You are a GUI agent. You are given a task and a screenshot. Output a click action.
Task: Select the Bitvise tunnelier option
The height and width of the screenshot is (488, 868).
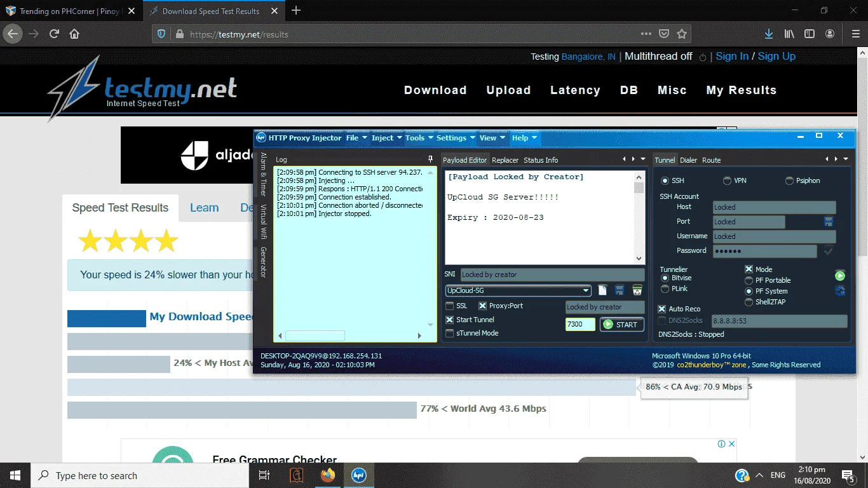tap(665, 278)
